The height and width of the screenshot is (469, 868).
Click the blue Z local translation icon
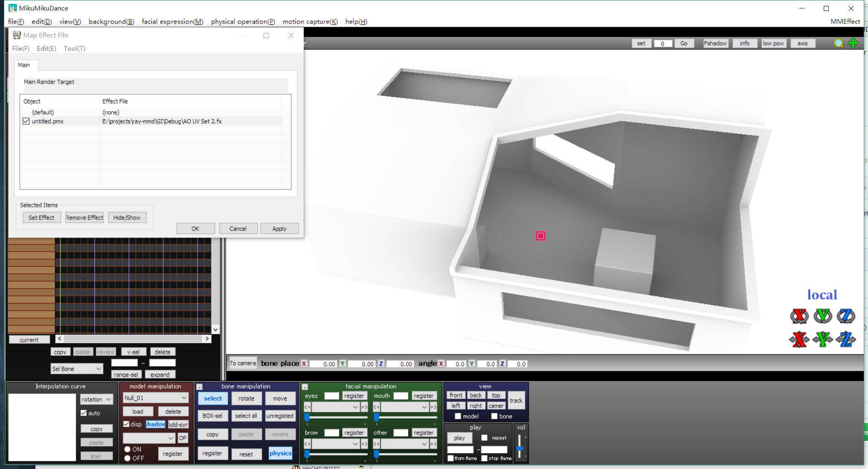(x=846, y=340)
